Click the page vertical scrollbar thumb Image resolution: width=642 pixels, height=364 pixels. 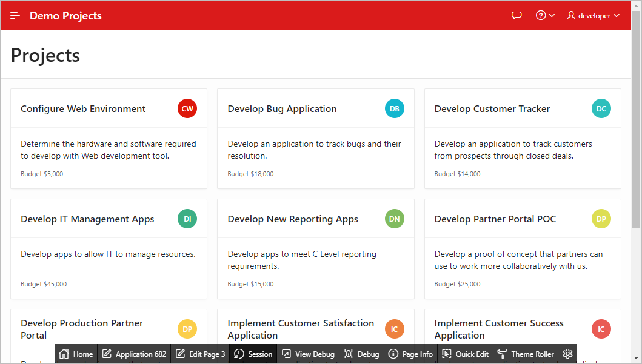click(637, 119)
